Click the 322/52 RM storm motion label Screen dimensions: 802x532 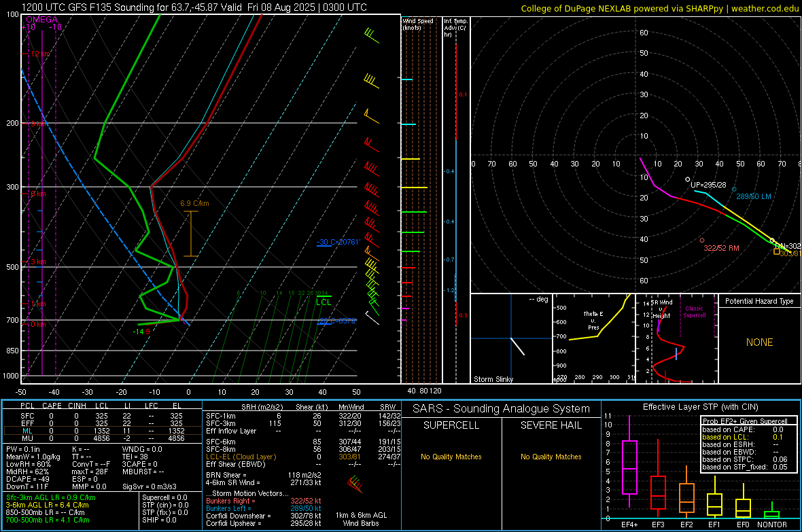tap(721, 248)
